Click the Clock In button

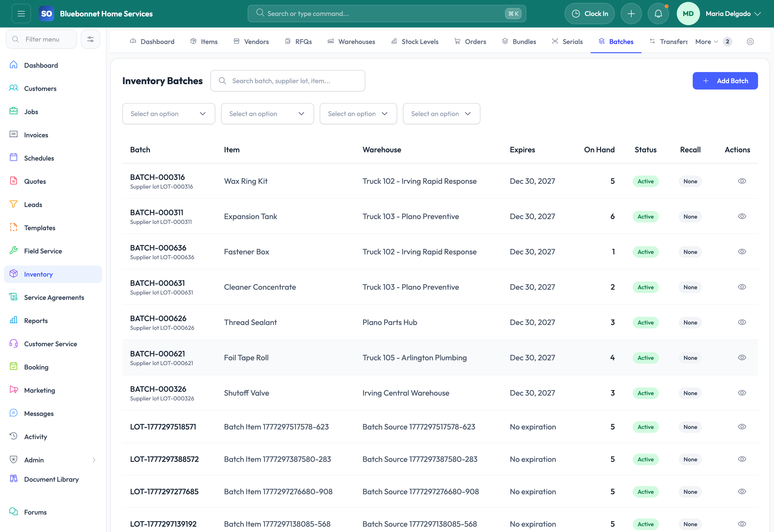click(x=589, y=14)
